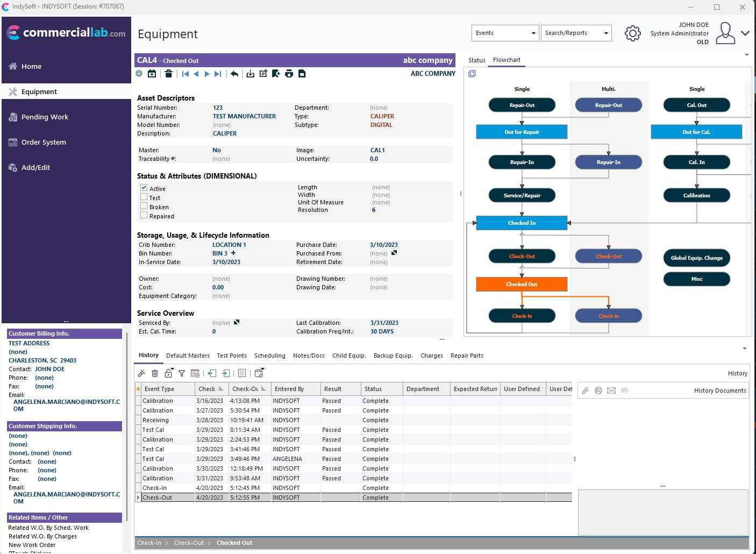Open the Events dropdown

pos(505,33)
